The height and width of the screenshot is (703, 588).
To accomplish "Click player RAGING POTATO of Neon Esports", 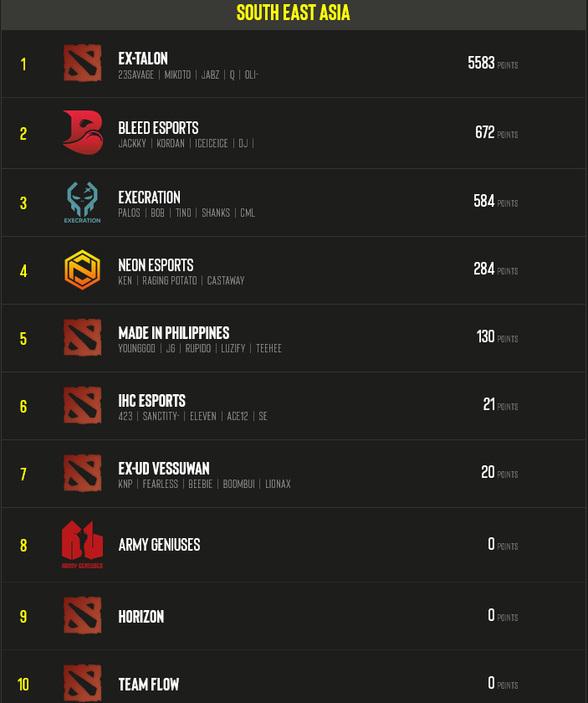I will [170, 280].
